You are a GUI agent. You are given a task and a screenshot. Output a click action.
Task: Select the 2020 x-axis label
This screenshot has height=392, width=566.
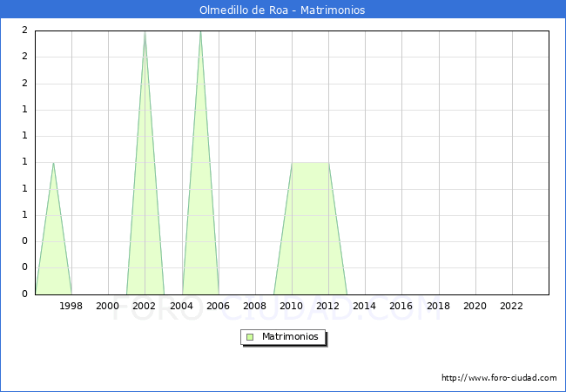[475, 306]
